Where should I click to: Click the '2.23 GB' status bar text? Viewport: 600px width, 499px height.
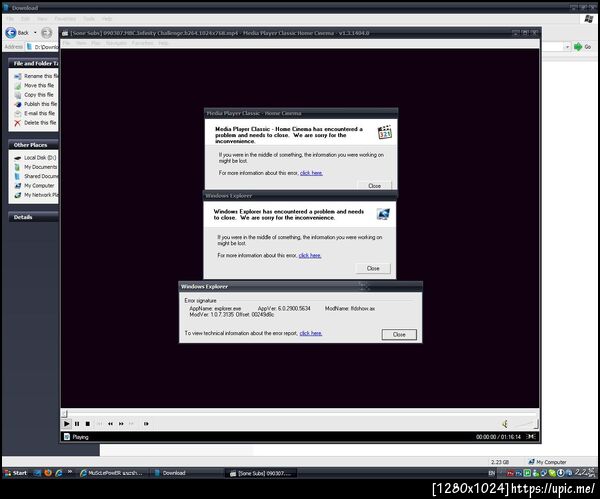500,462
